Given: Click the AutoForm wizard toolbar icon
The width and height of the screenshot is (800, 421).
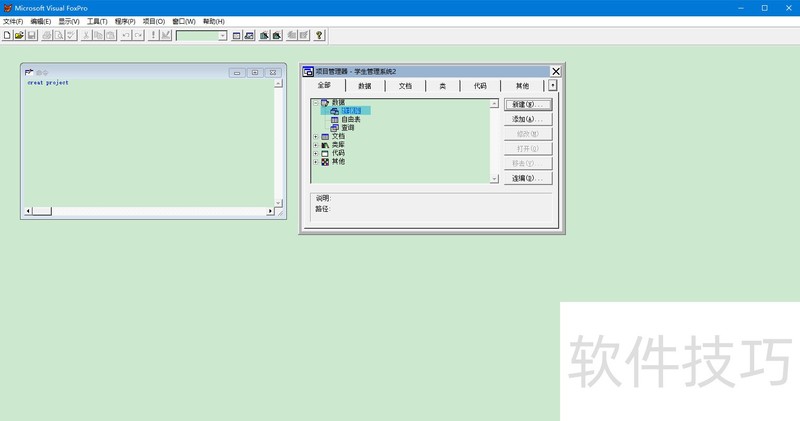Looking at the screenshot, I should [x=291, y=35].
